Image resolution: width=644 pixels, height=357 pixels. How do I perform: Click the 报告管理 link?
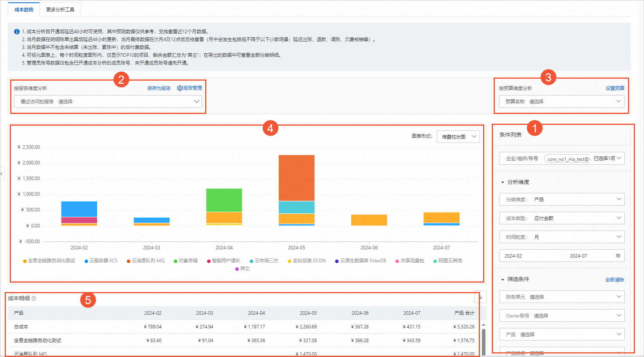coord(193,88)
